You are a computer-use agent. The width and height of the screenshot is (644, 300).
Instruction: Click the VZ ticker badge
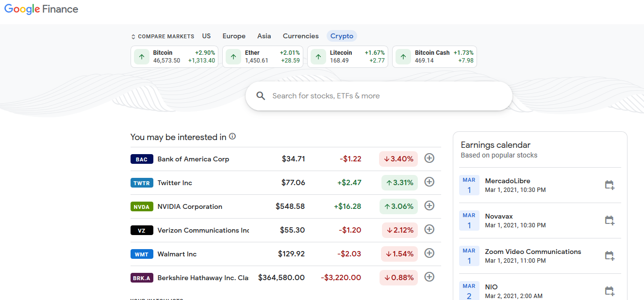[x=142, y=230]
